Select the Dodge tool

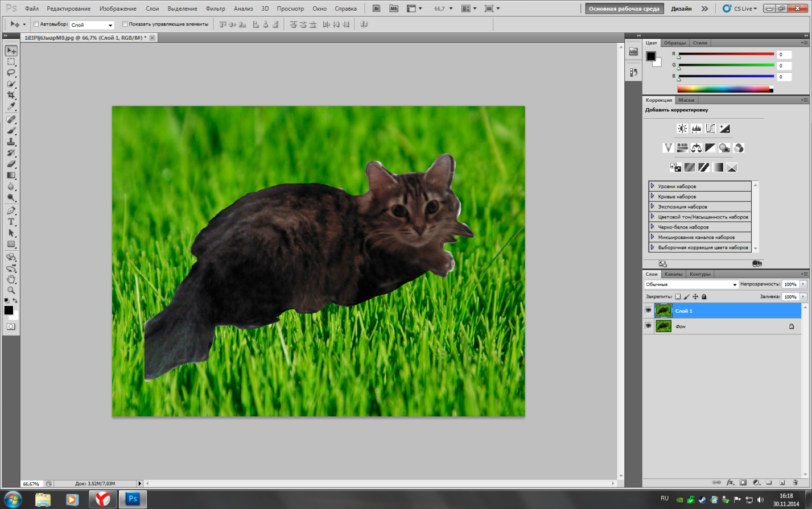tap(11, 198)
